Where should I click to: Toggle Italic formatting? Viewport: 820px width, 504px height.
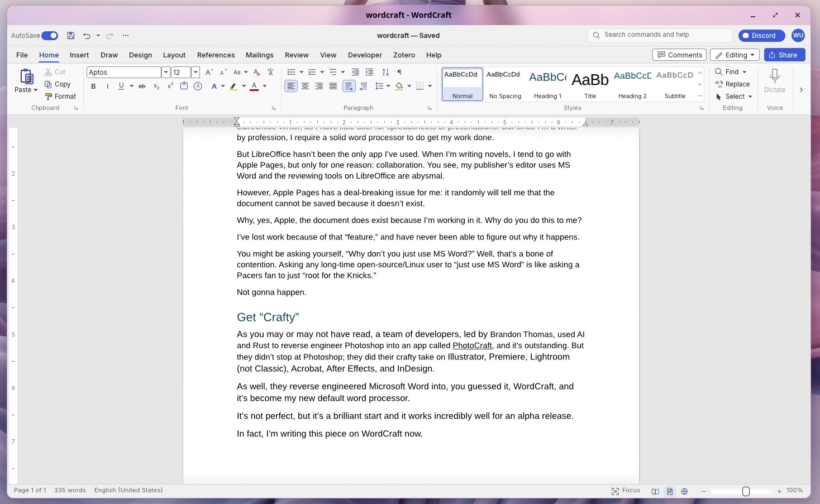coord(107,87)
